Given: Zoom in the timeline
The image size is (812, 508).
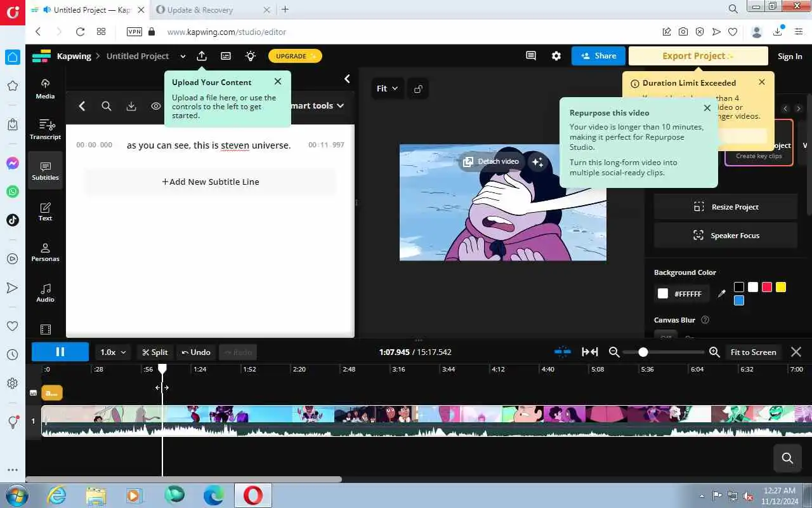Looking at the screenshot, I should (x=714, y=352).
